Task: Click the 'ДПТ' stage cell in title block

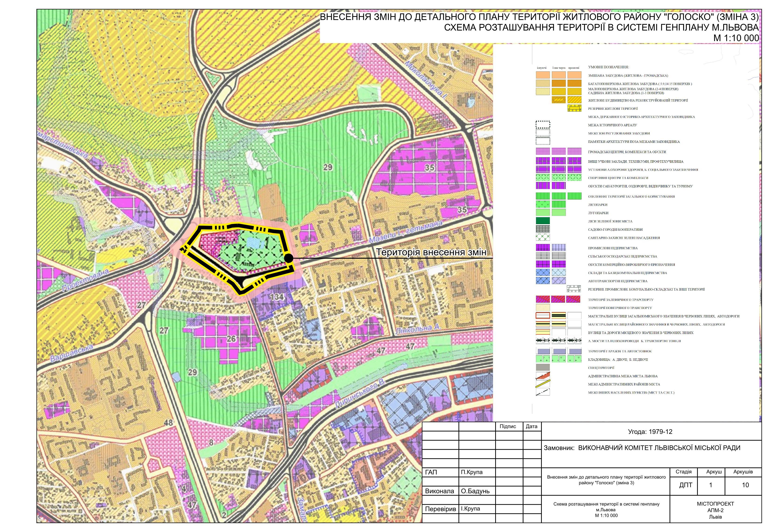Action: click(x=686, y=485)
